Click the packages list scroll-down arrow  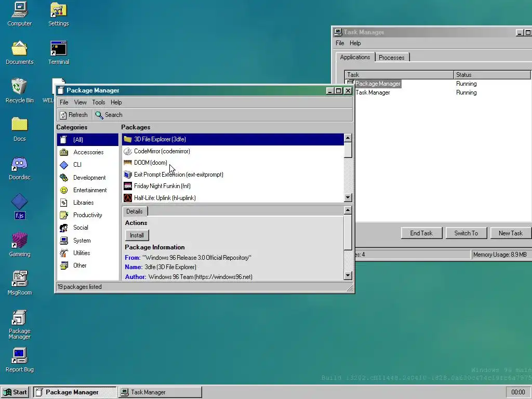click(348, 197)
